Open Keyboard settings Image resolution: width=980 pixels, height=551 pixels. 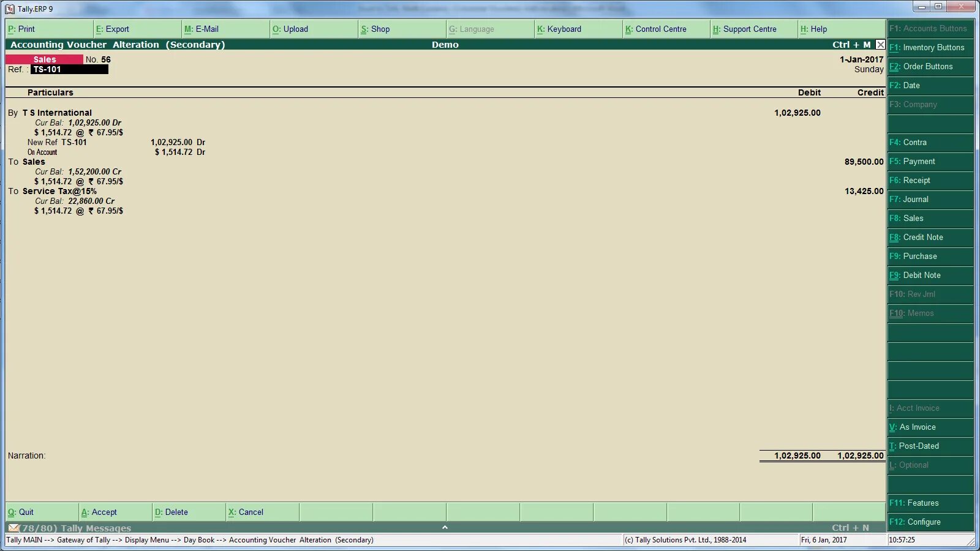click(578, 29)
